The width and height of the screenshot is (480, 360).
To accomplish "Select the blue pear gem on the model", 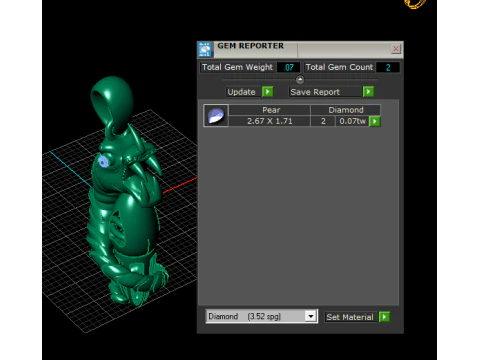I will (x=103, y=161).
